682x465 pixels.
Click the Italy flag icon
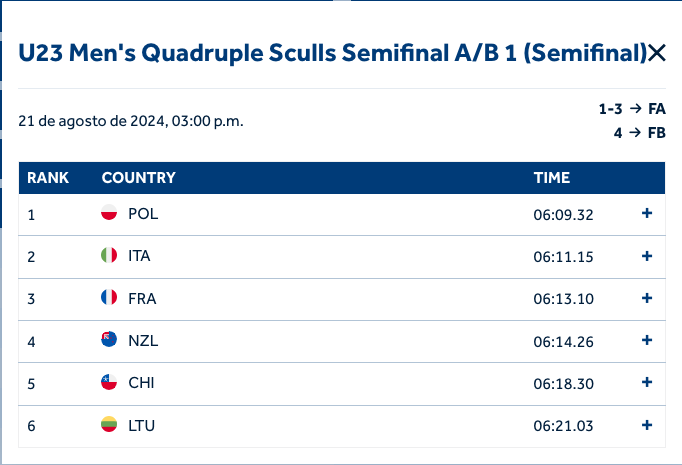click(110, 256)
